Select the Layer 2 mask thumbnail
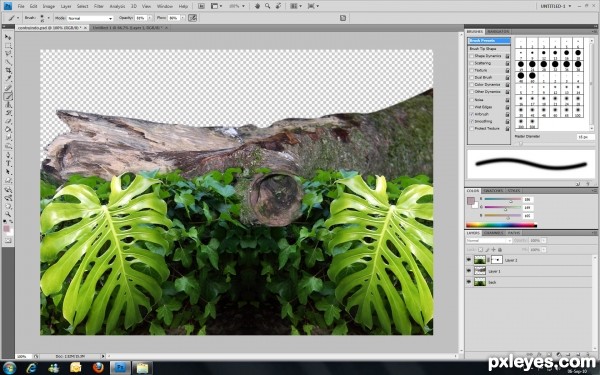 click(x=496, y=260)
